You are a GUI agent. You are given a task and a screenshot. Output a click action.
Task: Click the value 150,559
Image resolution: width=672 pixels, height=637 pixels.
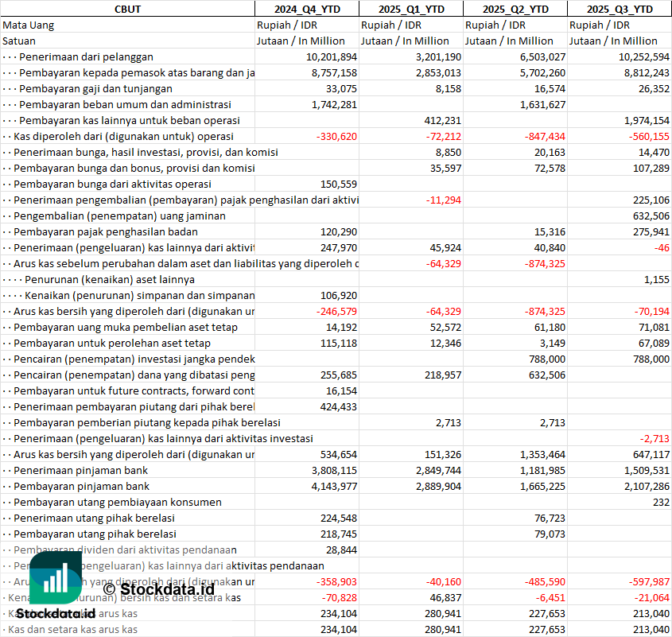point(339,184)
